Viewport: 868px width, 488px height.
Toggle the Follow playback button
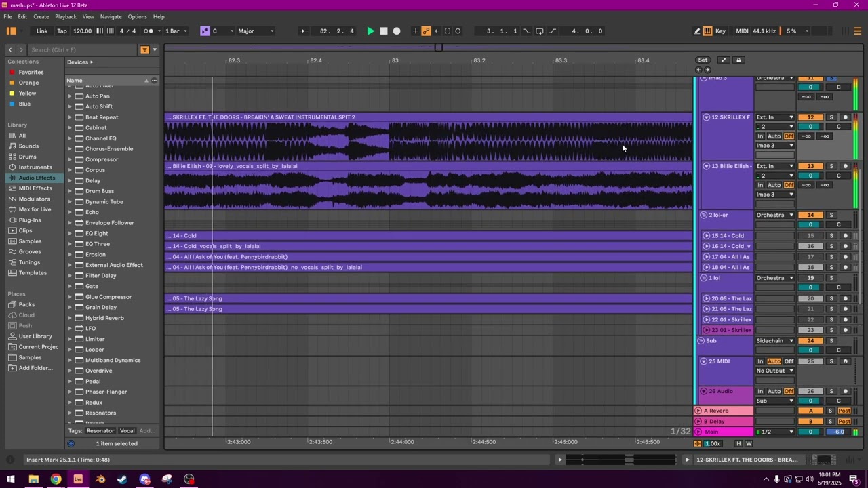[x=302, y=31]
